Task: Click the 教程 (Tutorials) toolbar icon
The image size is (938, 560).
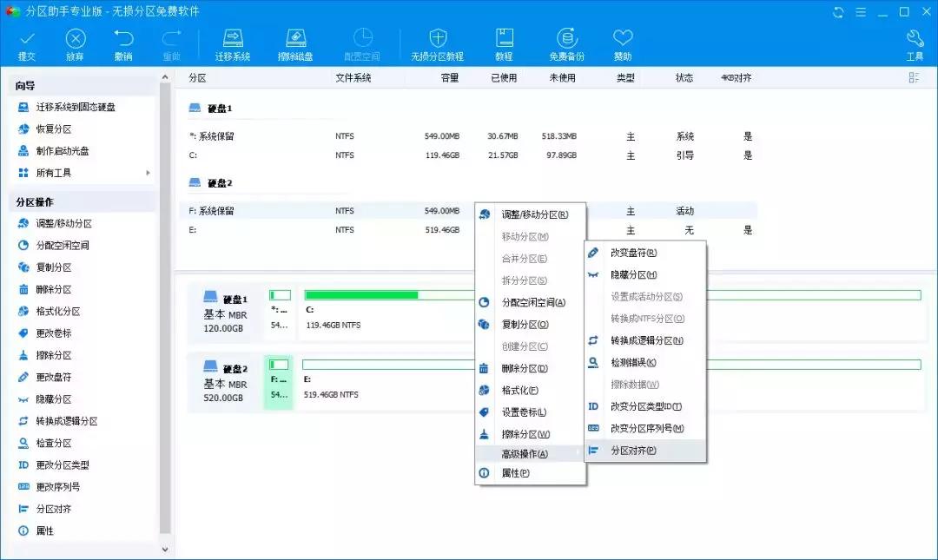Action: [504, 43]
